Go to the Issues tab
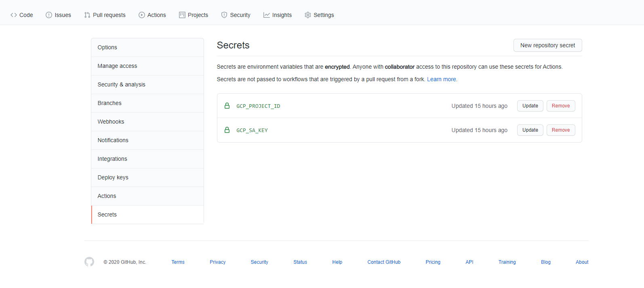644x288 pixels. pyautogui.click(x=58, y=15)
